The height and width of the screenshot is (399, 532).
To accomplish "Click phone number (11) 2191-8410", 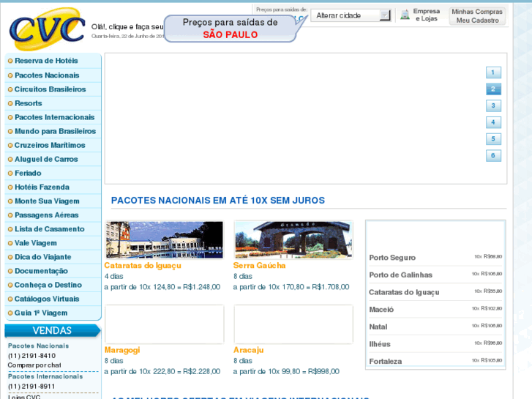I will (32, 356).
